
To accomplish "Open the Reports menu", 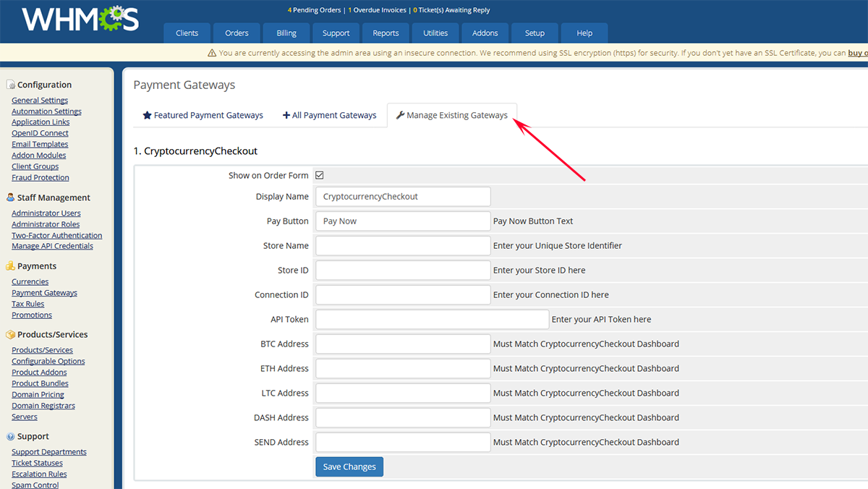I will [x=386, y=33].
